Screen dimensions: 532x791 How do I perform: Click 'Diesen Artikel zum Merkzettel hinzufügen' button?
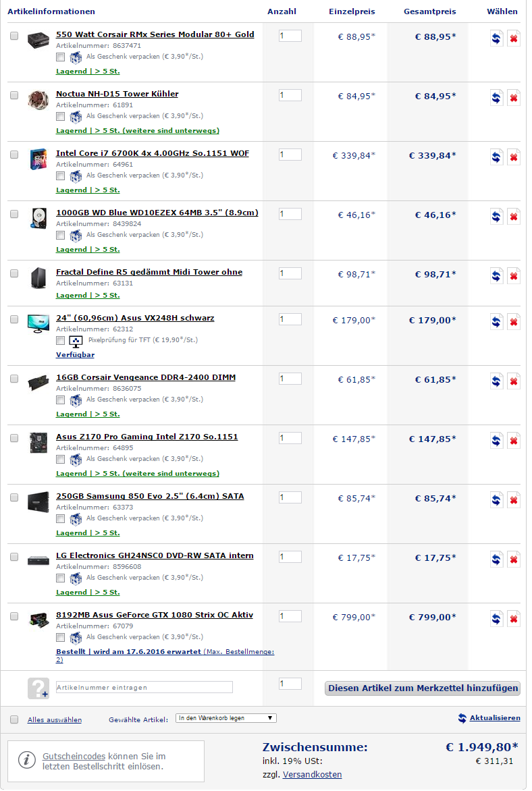coord(423,688)
